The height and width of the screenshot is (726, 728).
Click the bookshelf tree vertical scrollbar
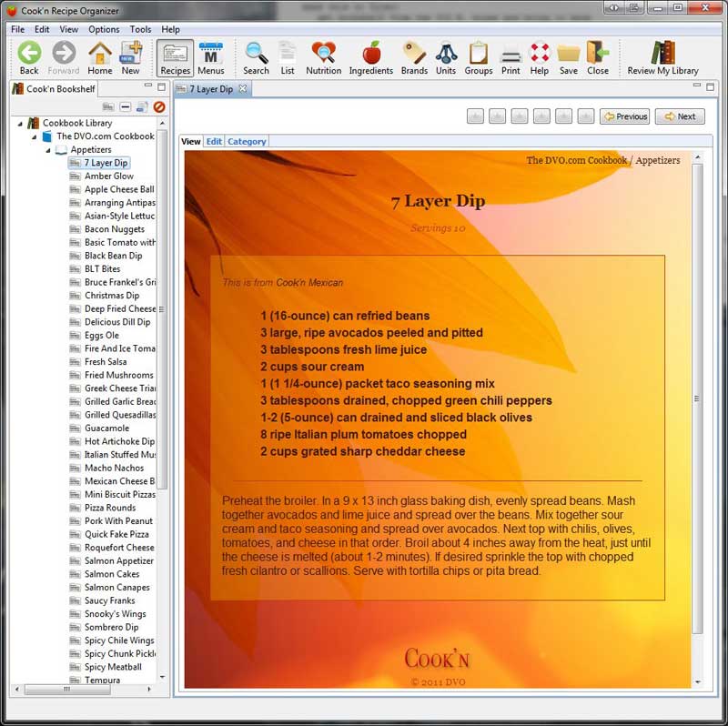(162, 309)
